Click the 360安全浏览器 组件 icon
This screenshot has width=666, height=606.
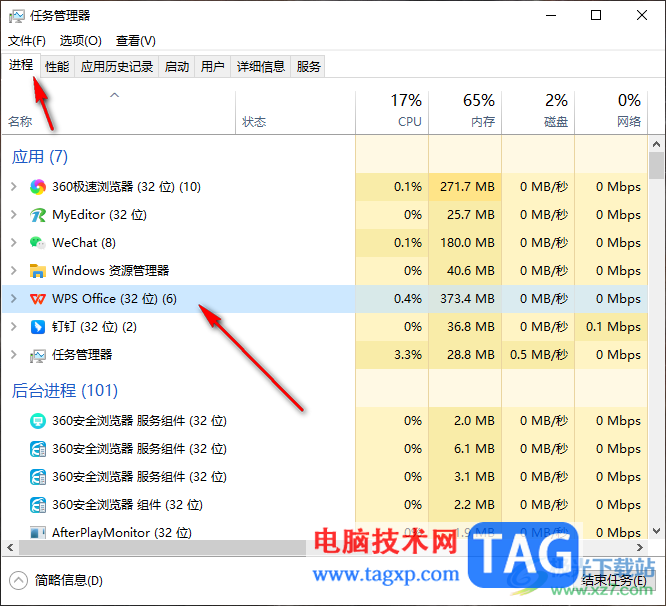tap(38, 505)
